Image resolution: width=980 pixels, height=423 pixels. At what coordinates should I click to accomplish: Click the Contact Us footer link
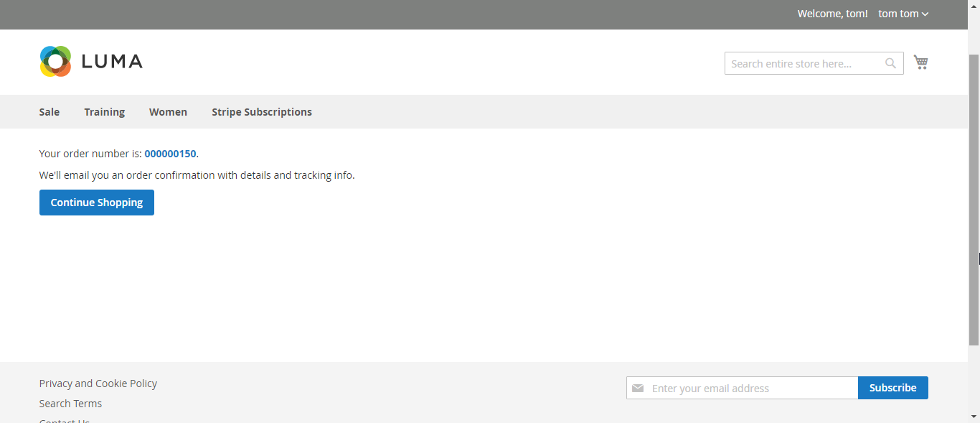point(65,420)
